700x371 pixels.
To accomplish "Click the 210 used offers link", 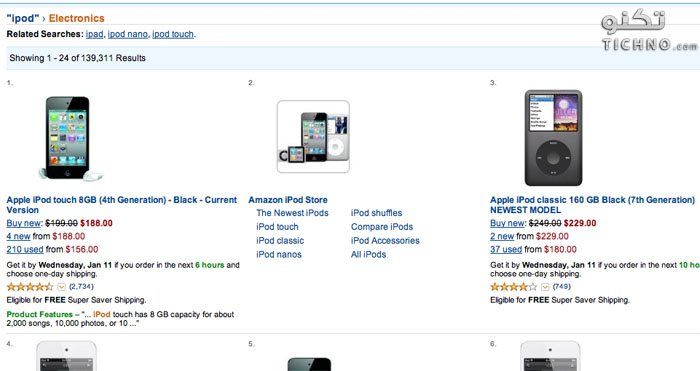I will click(x=25, y=250).
